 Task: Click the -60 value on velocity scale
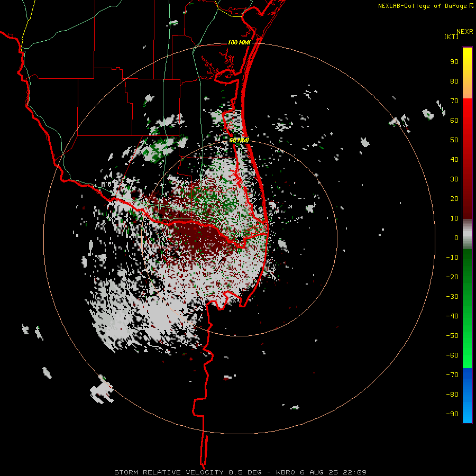452,355
